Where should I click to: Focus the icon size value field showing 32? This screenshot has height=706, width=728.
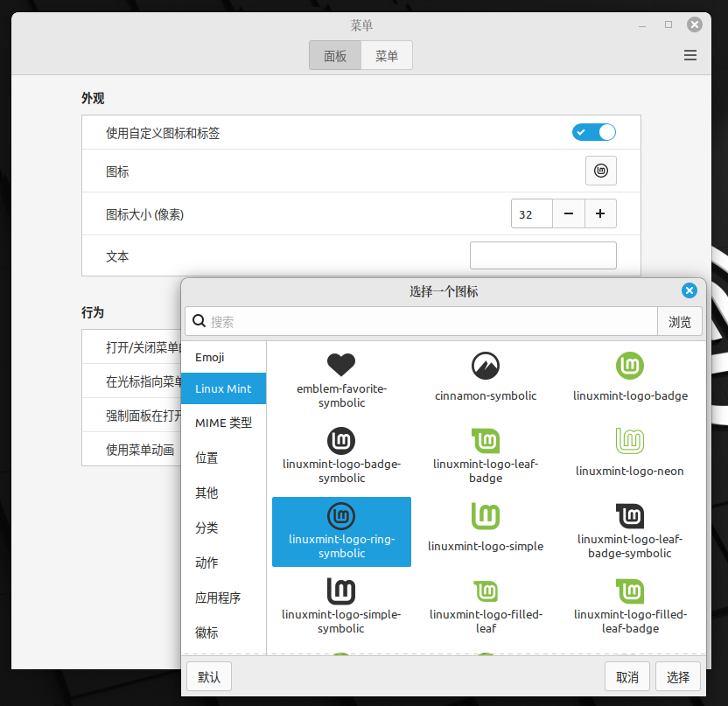pyautogui.click(x=532, y=213)
